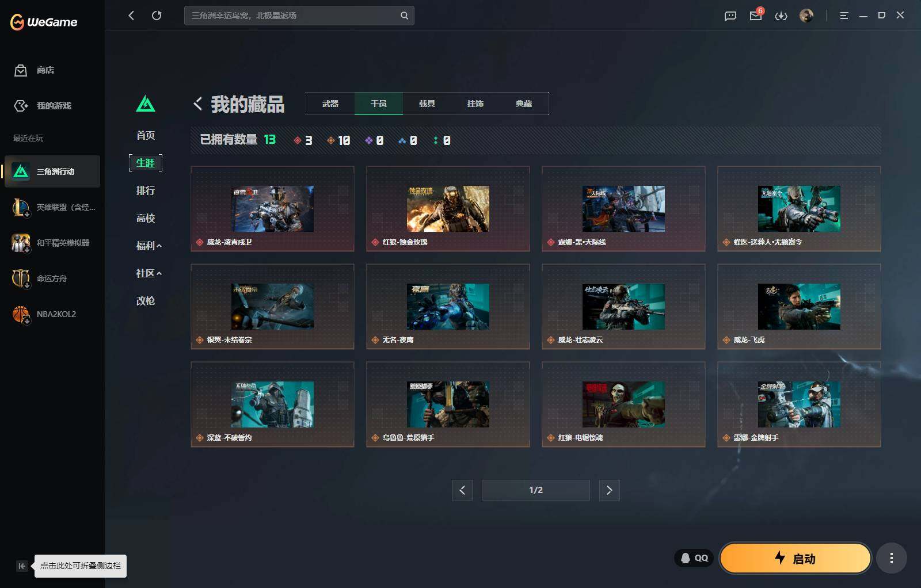Select 命运方舟 game in sidebar
The width and height of the screenshot is (921, 588).
click(52, 278)
